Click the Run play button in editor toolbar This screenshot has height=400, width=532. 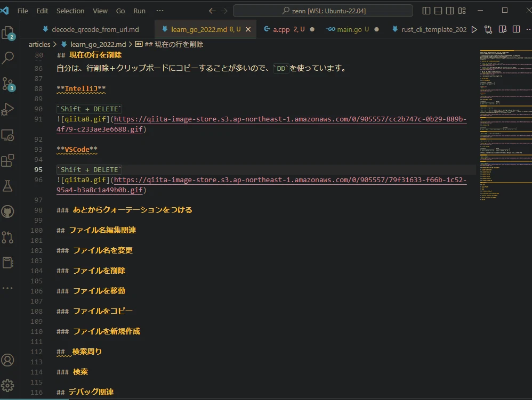coord(474,29)
